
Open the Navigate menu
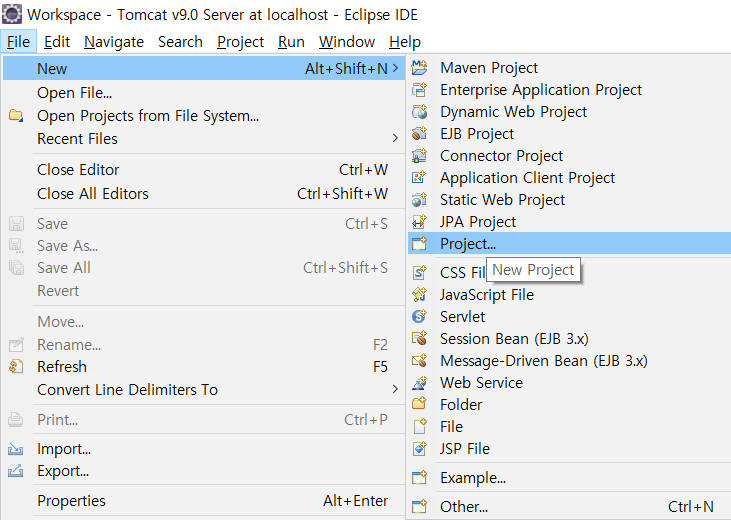click(x=114, y=42)
